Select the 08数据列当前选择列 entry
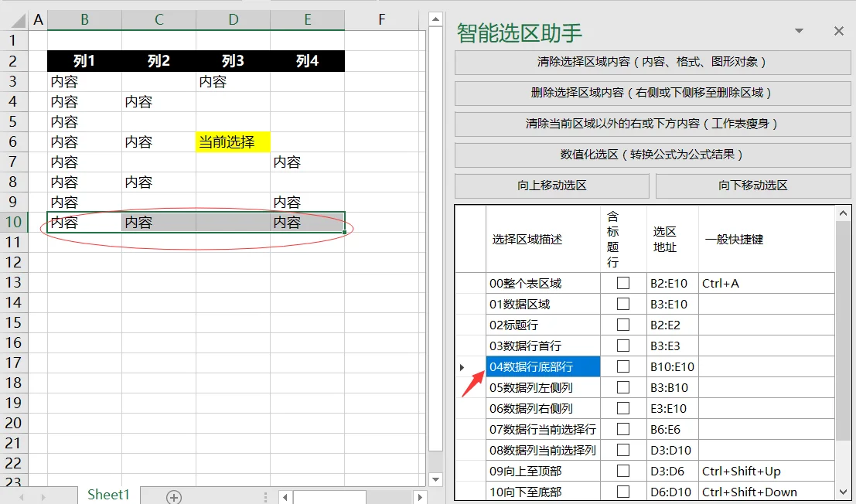Image resolution: width=856 pixels, height=504 pixels. click(543, 450)
